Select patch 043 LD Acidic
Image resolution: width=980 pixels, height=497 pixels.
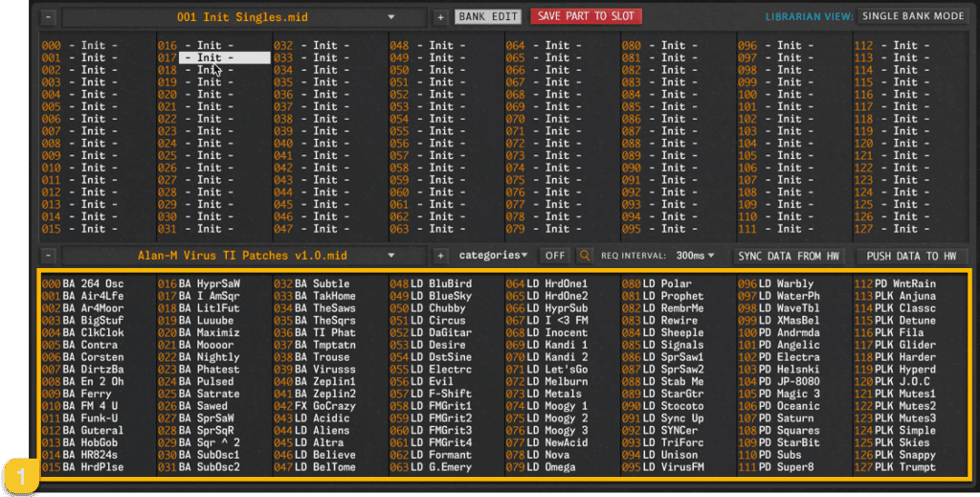pyautogui.click(x=311, y=418)
